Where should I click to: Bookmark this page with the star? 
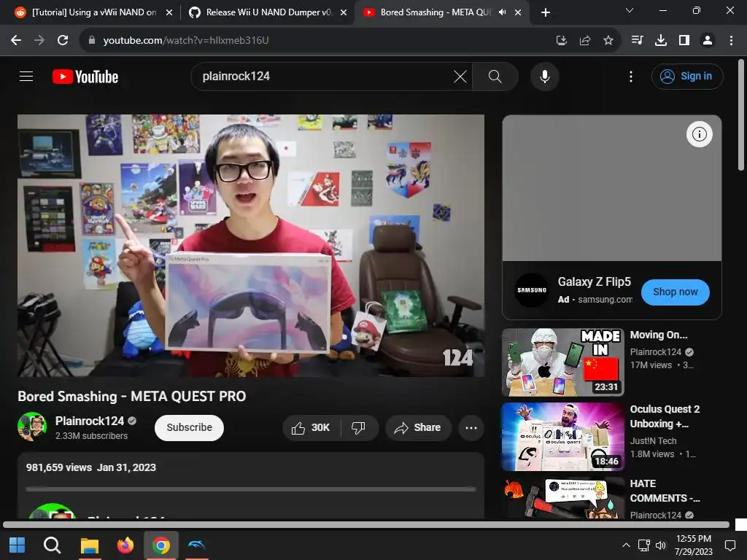(x=608, y=41)
